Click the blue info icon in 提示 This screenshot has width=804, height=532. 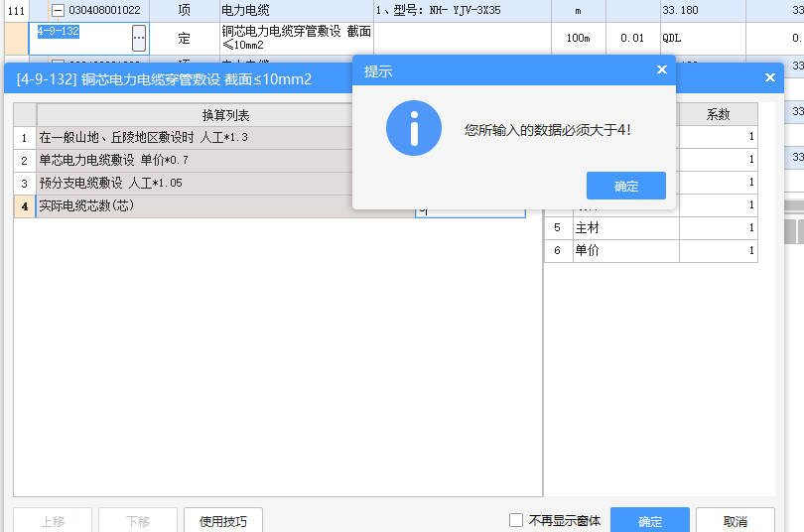coord(414,128)
